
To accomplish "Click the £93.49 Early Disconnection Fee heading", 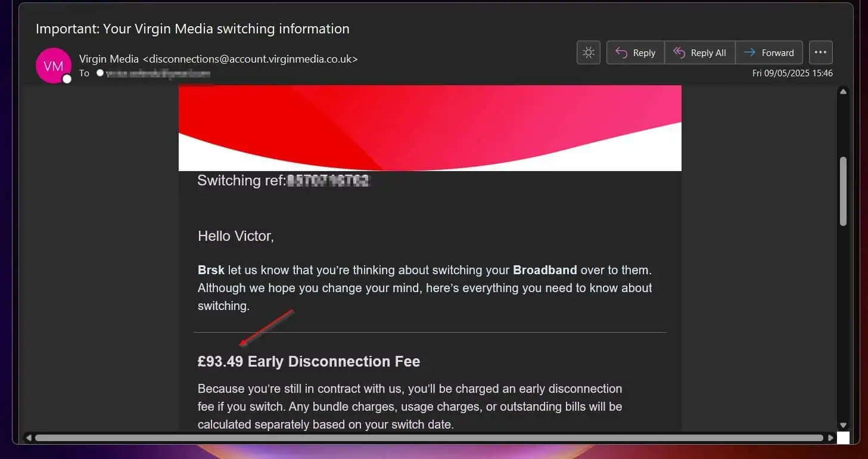I will point(309,361).
